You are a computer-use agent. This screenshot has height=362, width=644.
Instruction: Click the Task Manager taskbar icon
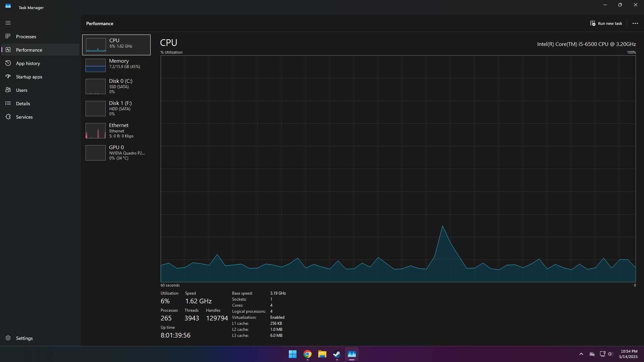pyautogui.click(x=352, y=354)
